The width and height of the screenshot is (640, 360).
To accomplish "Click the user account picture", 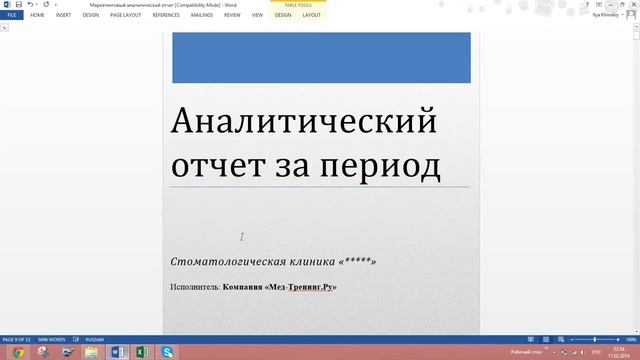I will tap(631, 15).
